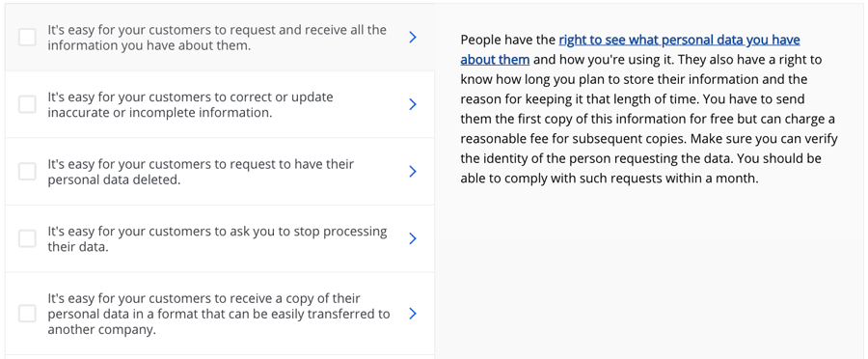Image resolution: width=868 pixels, height=359 pixels.
Task: Tick checkbox for correcting inaccurate information
Action: tap(27, 104)
